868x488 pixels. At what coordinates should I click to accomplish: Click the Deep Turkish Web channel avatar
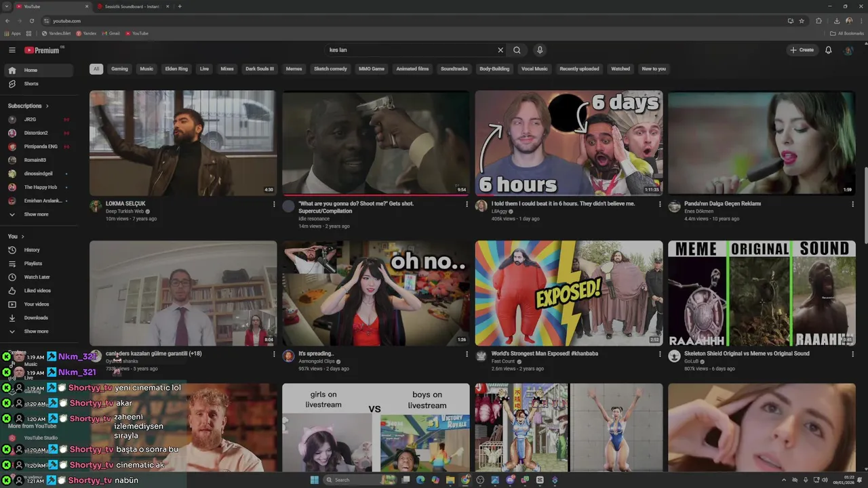pyautogui.click(x=96, y=206)
